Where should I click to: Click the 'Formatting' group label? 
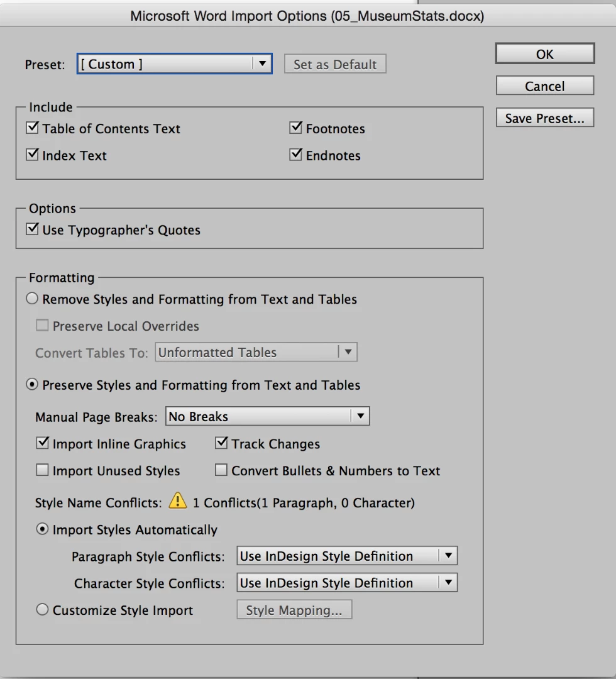tap(62, 278)
